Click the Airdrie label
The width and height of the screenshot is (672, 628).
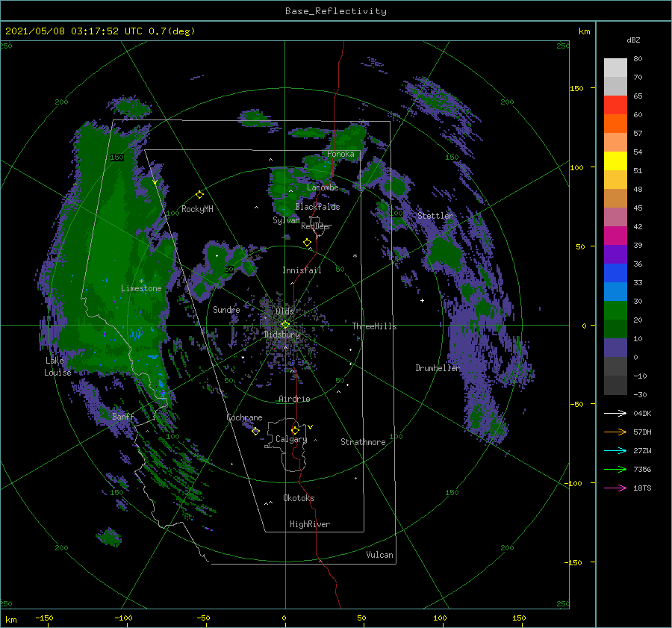click(294, 399)
